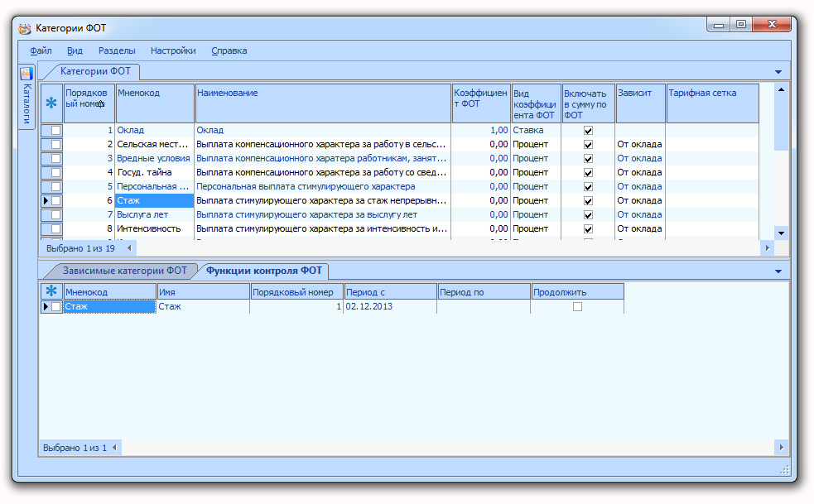This screenshot has height=504, width=814.
Task: Click the up arrow of the top grid vertical scrollbar
Action: point(781,90)
